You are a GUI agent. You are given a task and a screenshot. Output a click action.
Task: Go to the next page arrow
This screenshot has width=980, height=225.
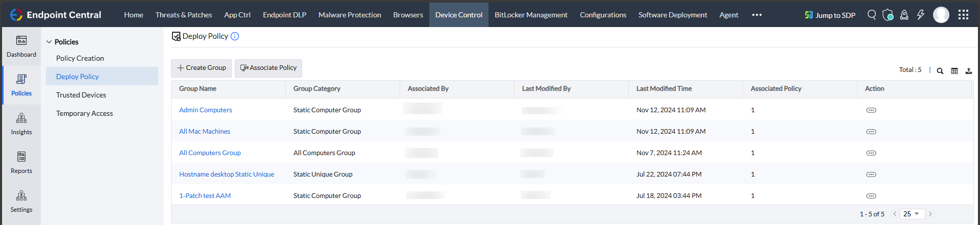(930, 214)
